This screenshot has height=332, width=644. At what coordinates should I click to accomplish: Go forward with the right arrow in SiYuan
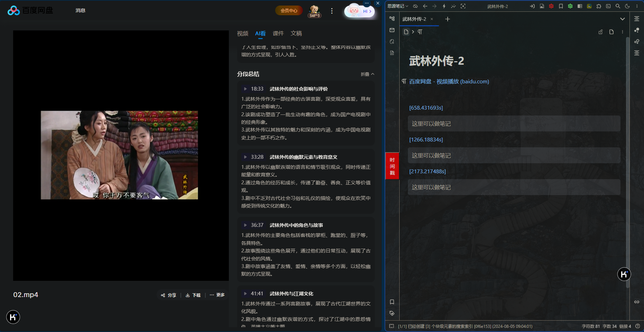[x=435, y=6]
